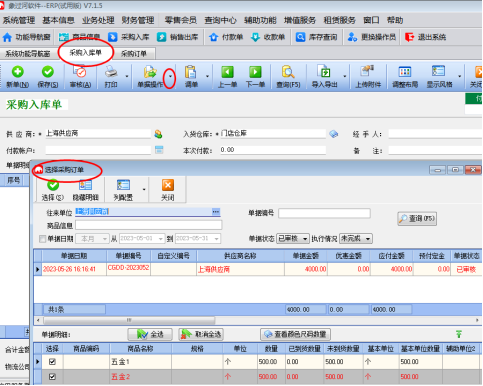This screenshot has height=386, width=483.
Task: Open 库存查询 shortcut in top toolbar
Action: (317, 37)
